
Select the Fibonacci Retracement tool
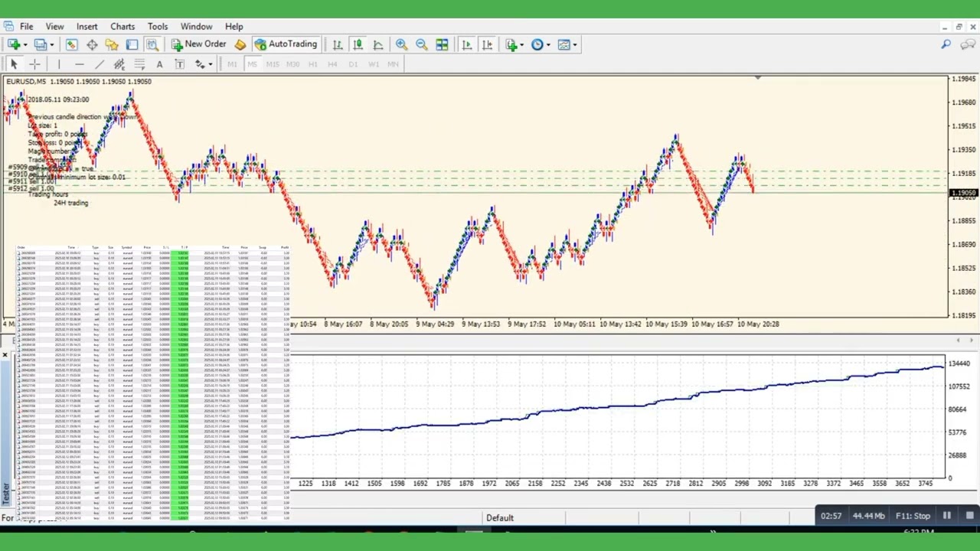click(x=139, y=64)
